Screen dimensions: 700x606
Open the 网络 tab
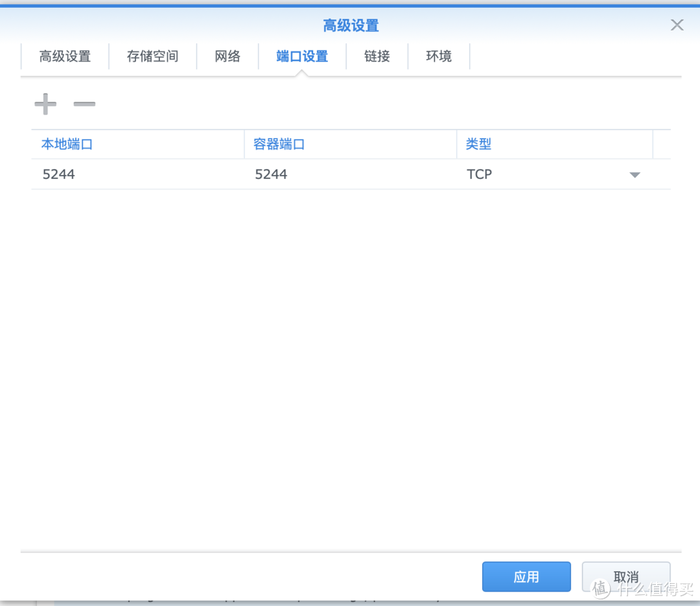(227, 56)
